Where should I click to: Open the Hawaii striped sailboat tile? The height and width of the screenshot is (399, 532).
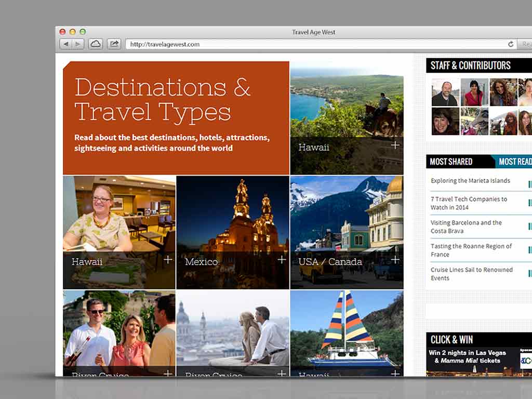coord(347,333)
